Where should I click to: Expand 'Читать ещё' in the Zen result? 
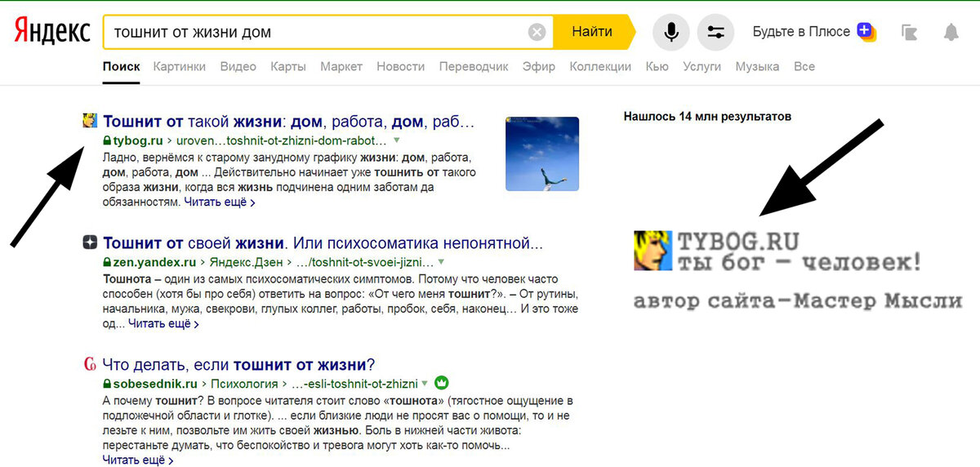click(163, 323)
